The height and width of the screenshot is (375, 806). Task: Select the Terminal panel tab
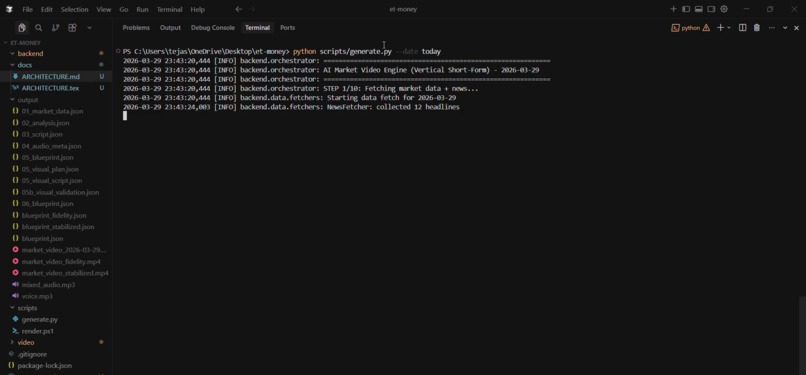258,28
